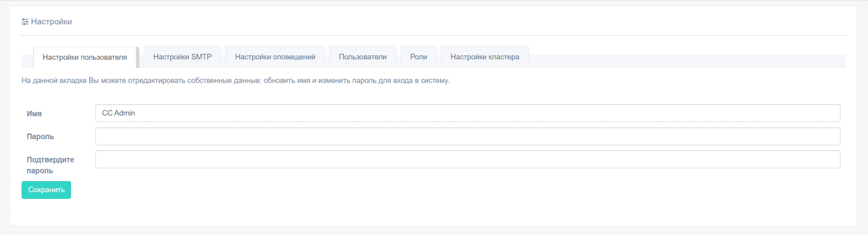Click blank panel area right of Сохранить
This screenshot has height=235, width=868.
pyautogui.click(x=443, y=190)
